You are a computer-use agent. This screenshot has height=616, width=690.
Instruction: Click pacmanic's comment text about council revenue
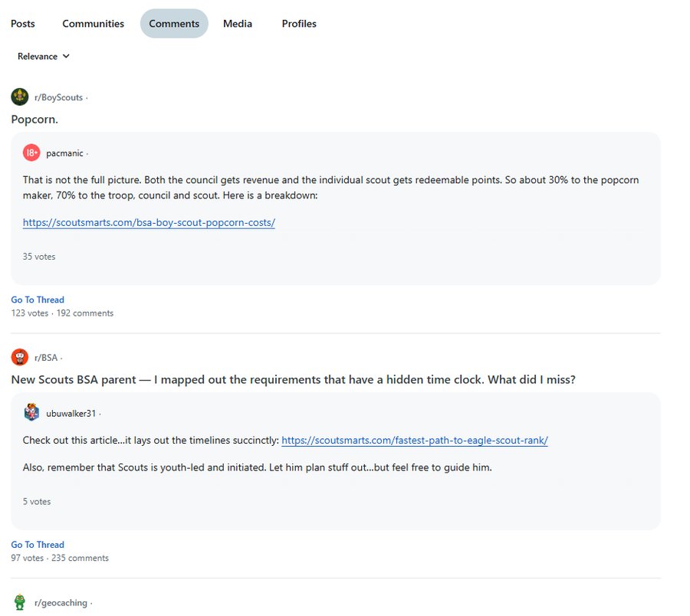click(331, 188)
